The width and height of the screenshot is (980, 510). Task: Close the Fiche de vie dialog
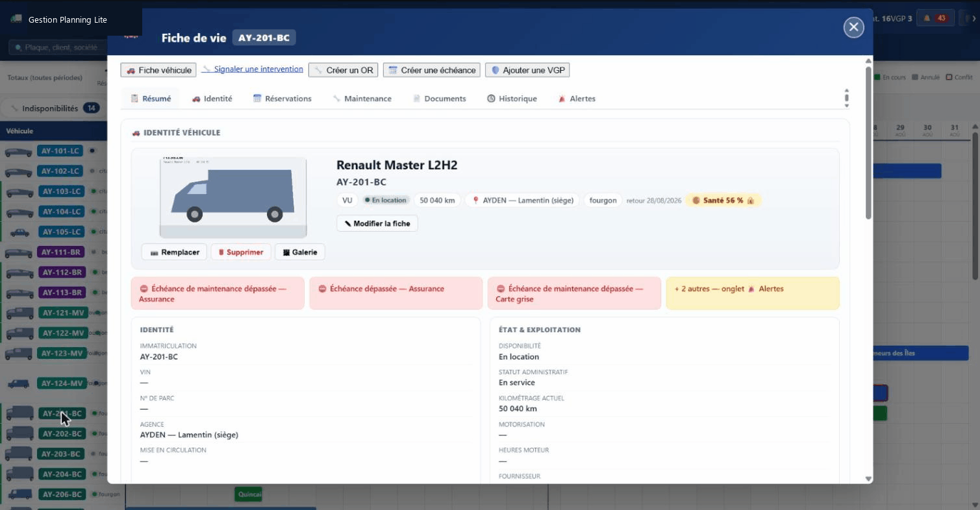(x=853, y=27)
